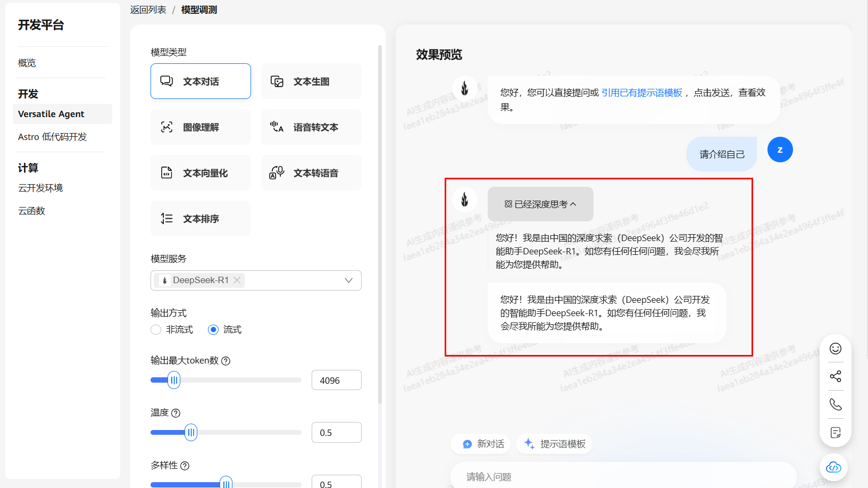Click the cloud code floating button
868x488 pixels.
pyautogui.click(x=833, y=467)
